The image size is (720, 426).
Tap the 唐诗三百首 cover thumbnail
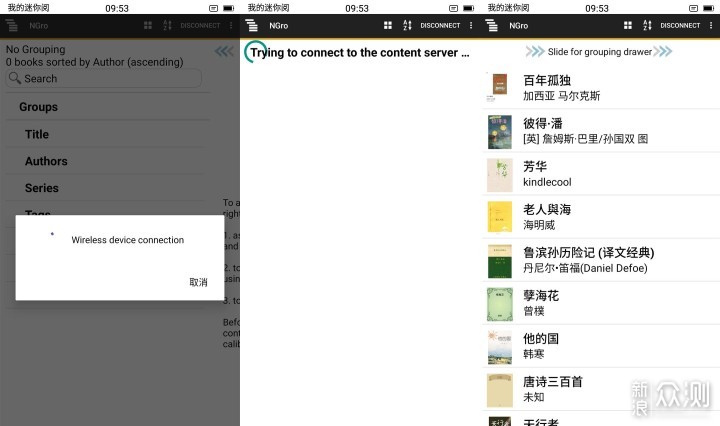[x=499, y=391]
